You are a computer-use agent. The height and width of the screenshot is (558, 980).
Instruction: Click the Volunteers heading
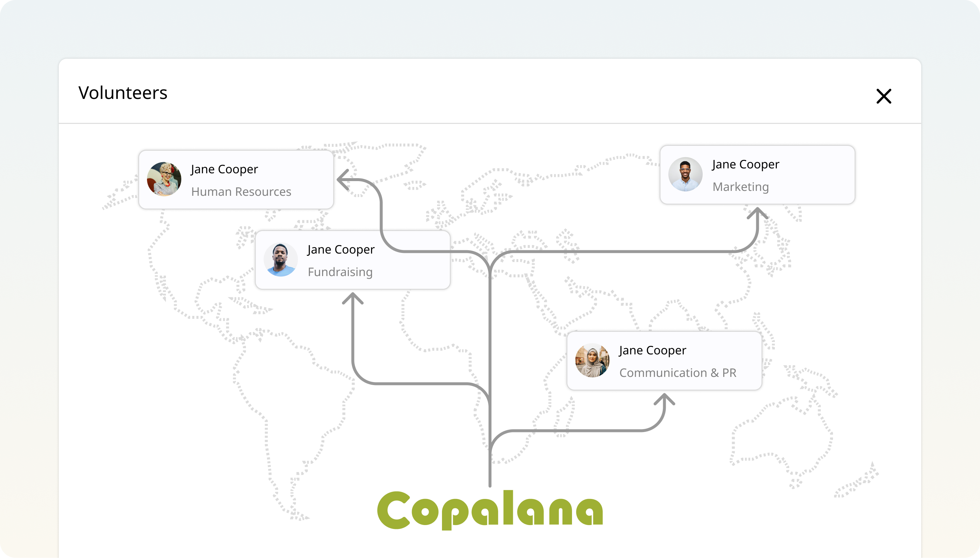(123, 93)
